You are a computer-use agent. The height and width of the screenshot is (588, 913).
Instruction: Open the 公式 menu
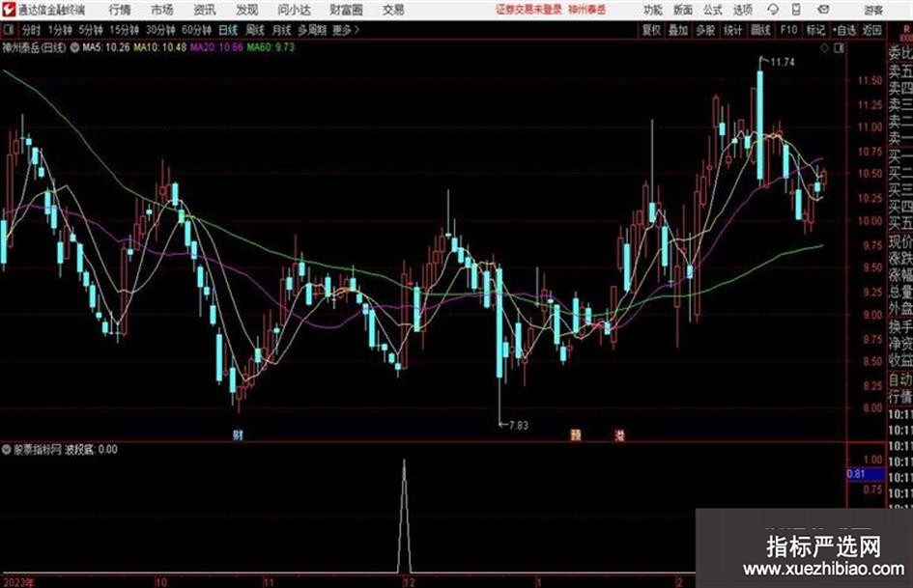click(x=712, y=10)
